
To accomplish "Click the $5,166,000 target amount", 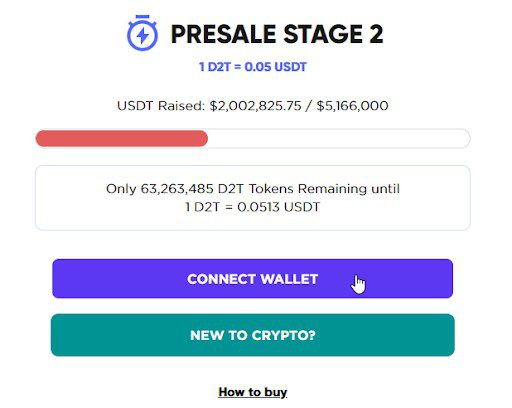I will (352, 106).
